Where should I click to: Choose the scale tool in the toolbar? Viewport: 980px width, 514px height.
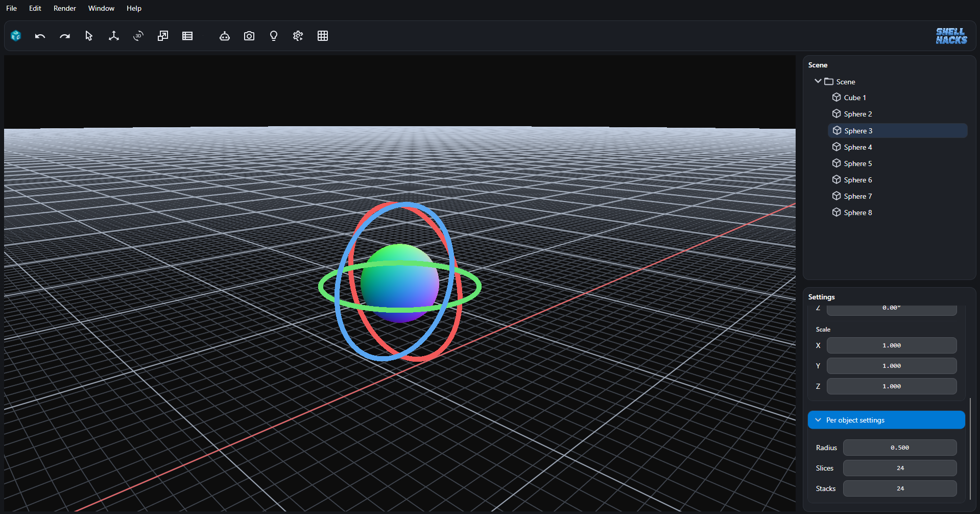click(x=162, y=36)
